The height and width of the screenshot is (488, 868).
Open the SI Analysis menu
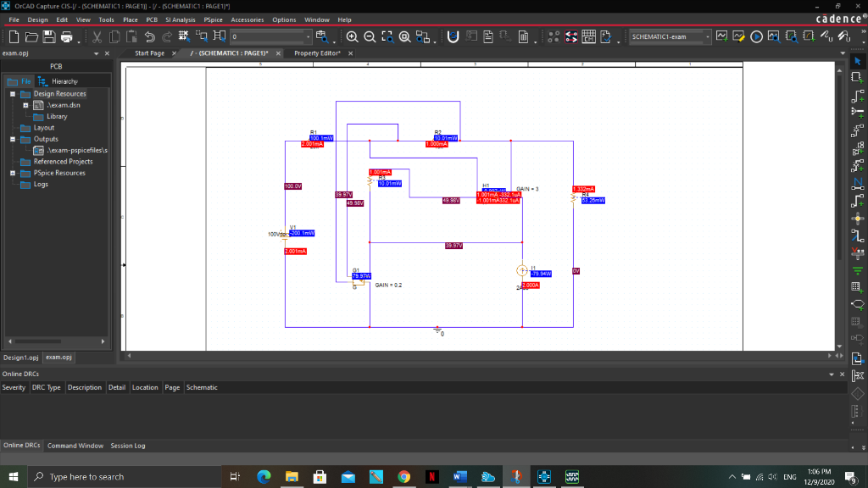pos(181,19)
